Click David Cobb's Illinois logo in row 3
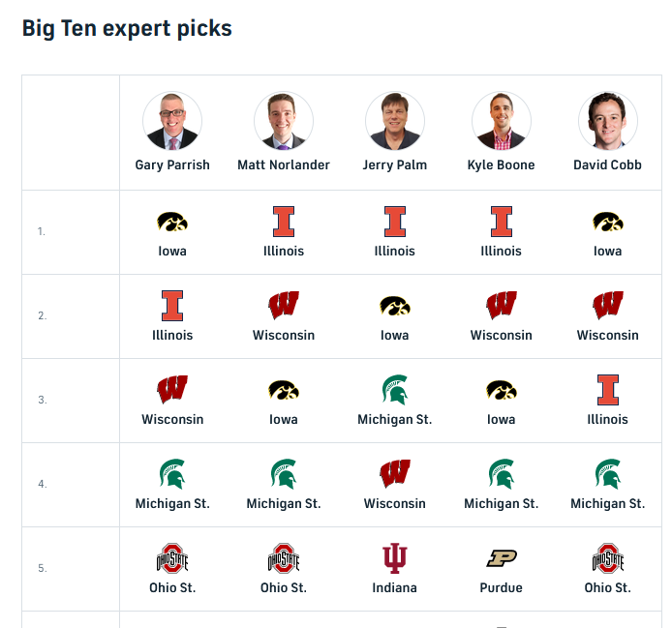The height and width of the screenshot is (628, 672). (x=608, y=390)
